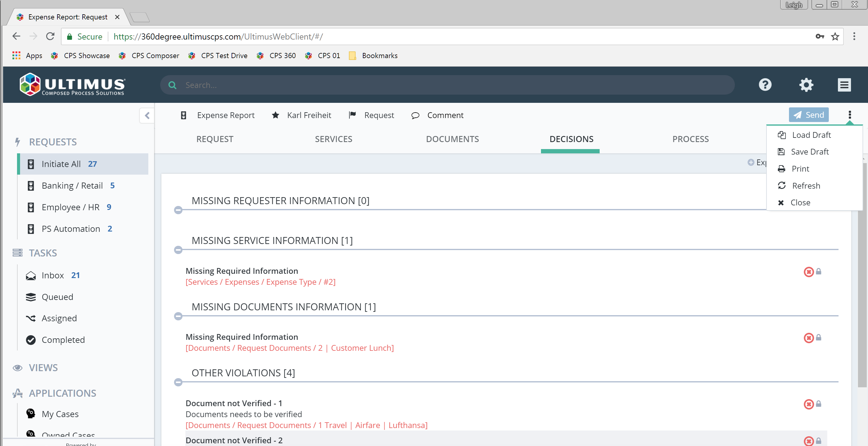Switch to the PROCESS tab

[x=691, y=139]
